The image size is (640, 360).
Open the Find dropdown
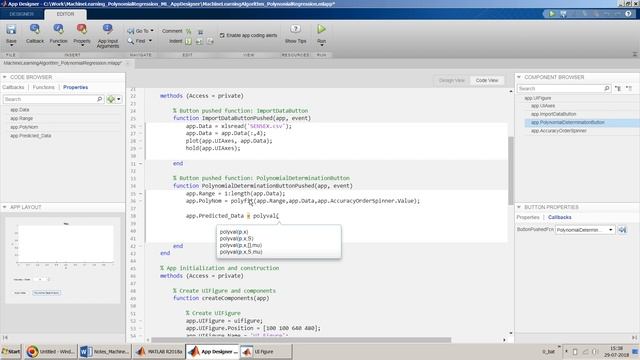(x=140, y=41)
